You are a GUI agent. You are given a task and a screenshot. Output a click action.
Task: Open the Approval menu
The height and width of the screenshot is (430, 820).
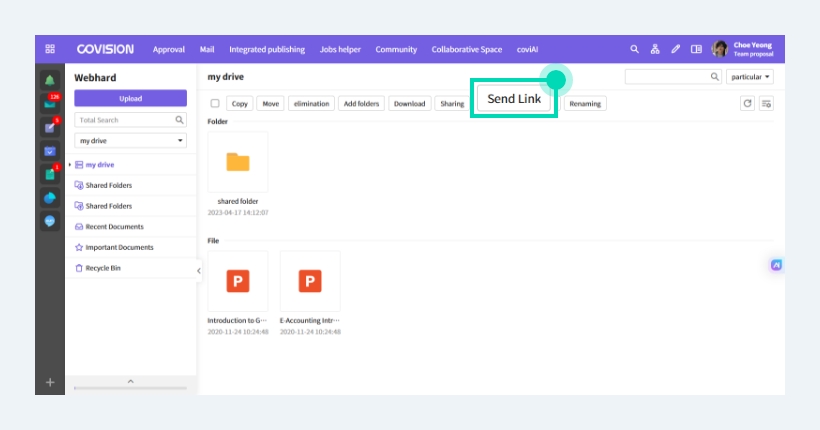click(168, 49)
